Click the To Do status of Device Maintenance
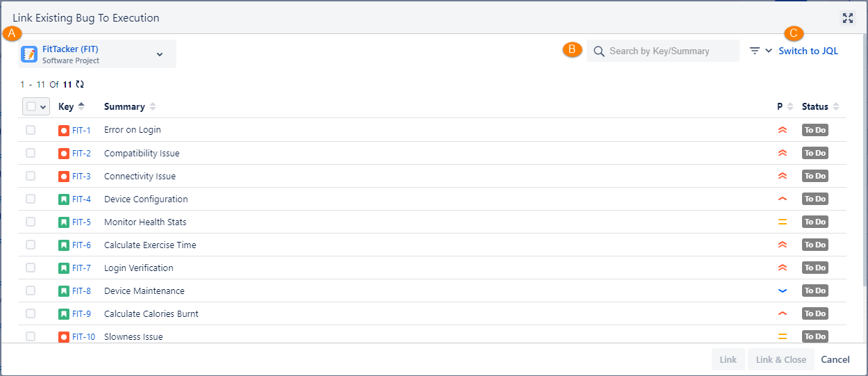This screenshot has height=376, width=868. [x=815, y=291]
